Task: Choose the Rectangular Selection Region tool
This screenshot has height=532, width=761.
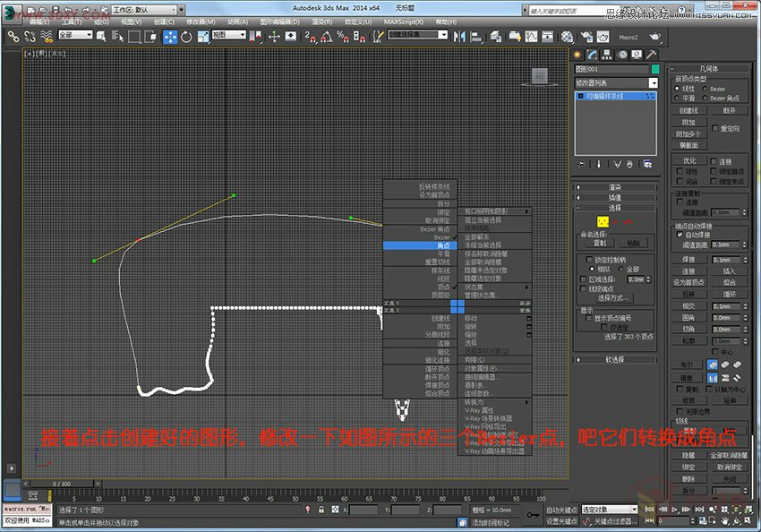Action: (134, 37)
